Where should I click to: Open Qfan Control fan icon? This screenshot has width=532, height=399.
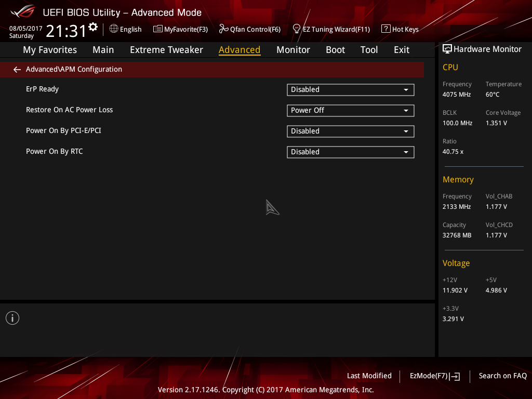[223, 29]
